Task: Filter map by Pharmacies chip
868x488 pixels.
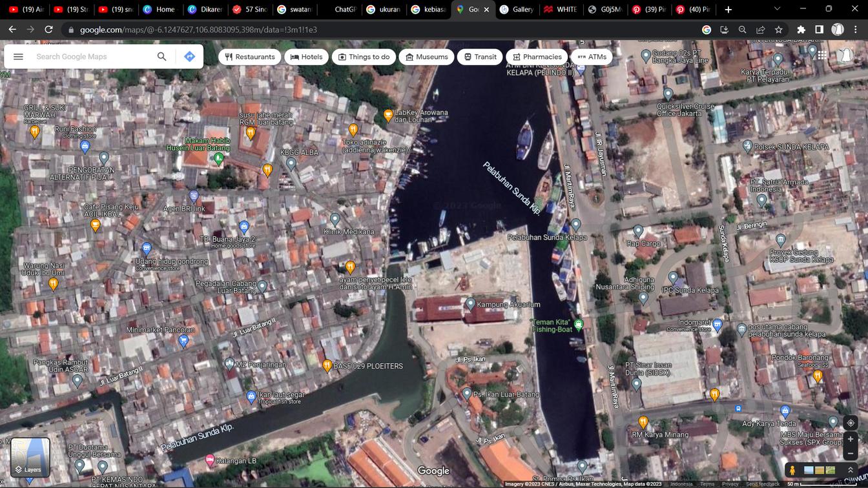Action: coord(537,57)
